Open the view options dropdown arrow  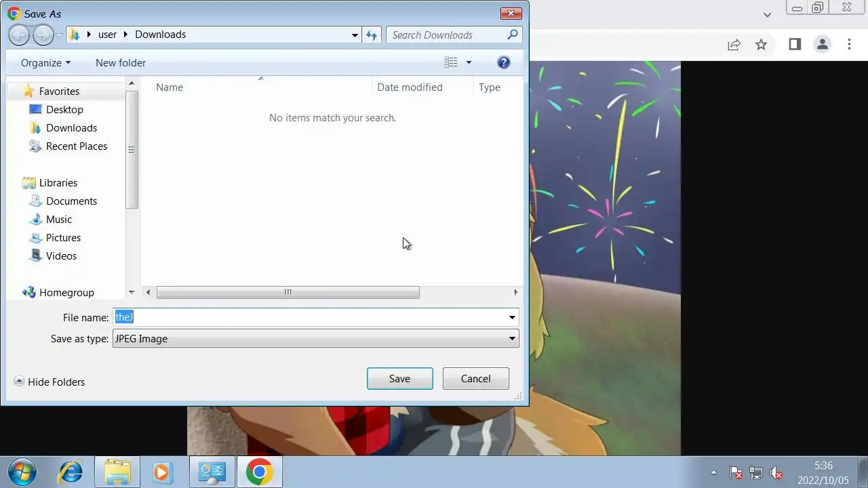[x=469, y=62]
